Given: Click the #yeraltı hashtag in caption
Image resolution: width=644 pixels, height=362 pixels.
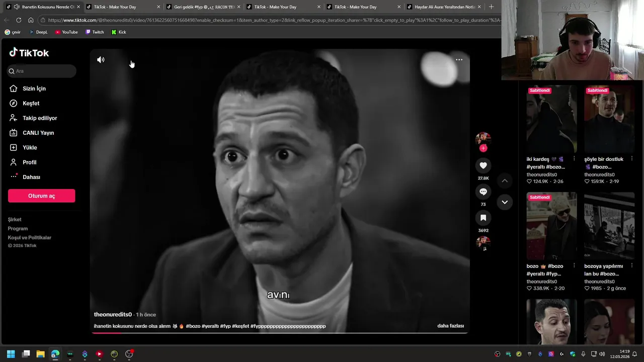Looking at the screenshot, I should pyautogui.click(x=210, y=326).
